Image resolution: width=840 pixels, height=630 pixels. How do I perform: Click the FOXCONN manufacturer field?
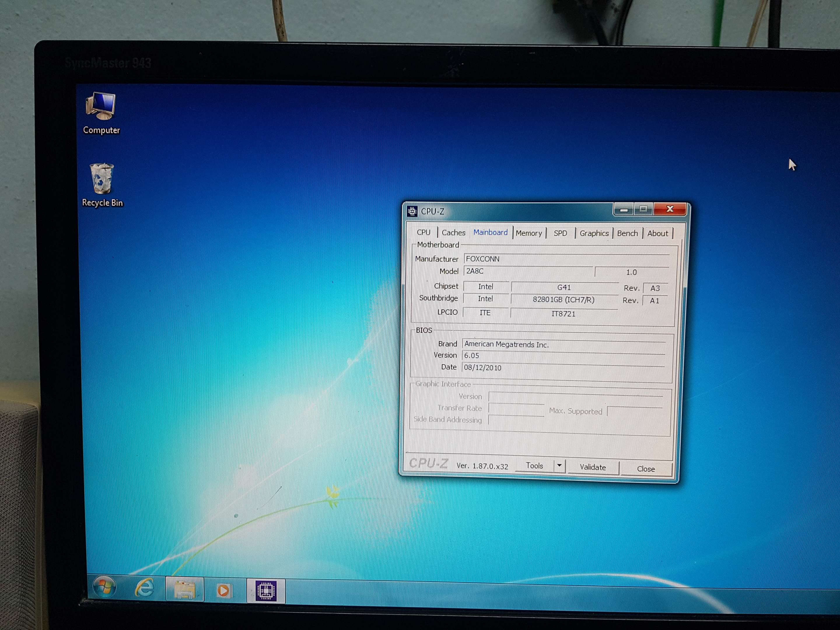[x=566, y=259]
